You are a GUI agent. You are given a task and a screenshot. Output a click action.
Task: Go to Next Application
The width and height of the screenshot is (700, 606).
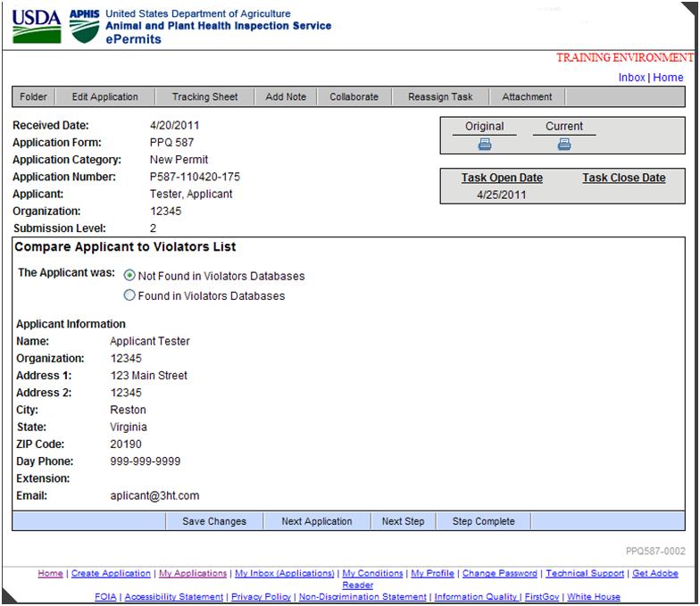click(x=316, y=521)
